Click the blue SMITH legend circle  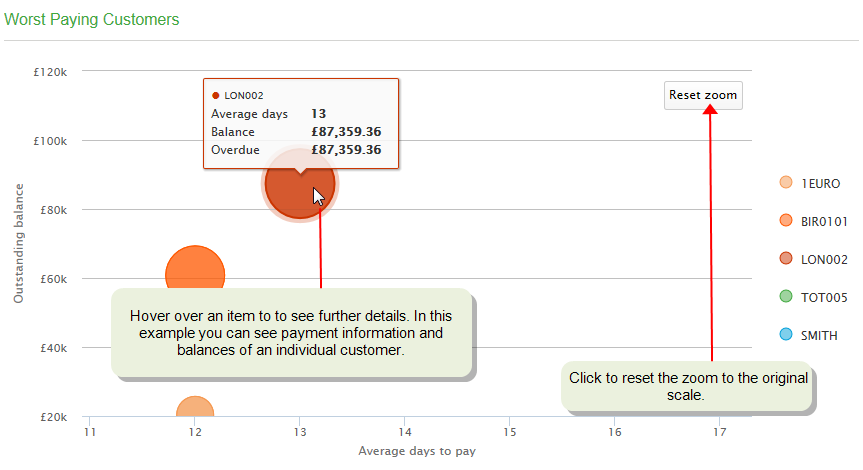[x=786, y=334]
